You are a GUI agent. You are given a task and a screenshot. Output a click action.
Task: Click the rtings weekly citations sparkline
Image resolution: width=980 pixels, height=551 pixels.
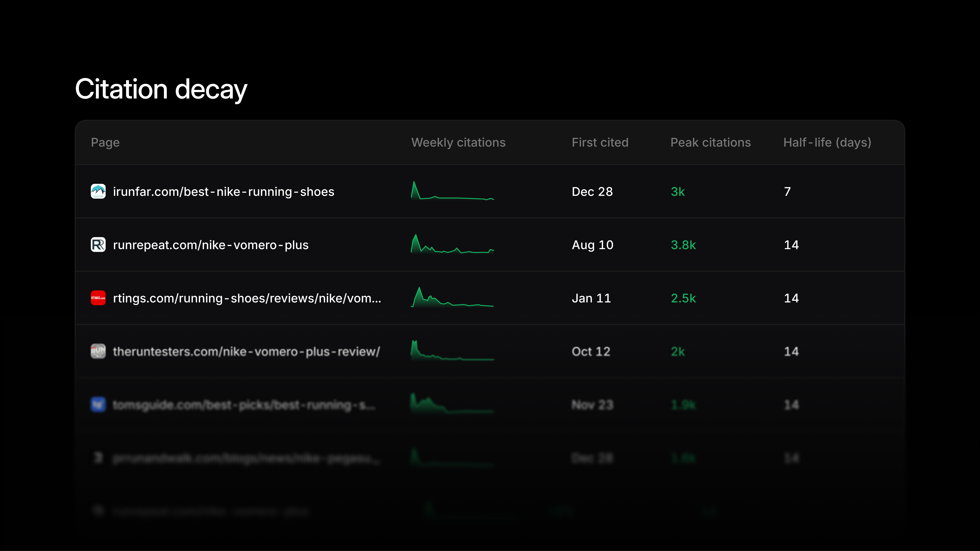(x=452, y=297)
